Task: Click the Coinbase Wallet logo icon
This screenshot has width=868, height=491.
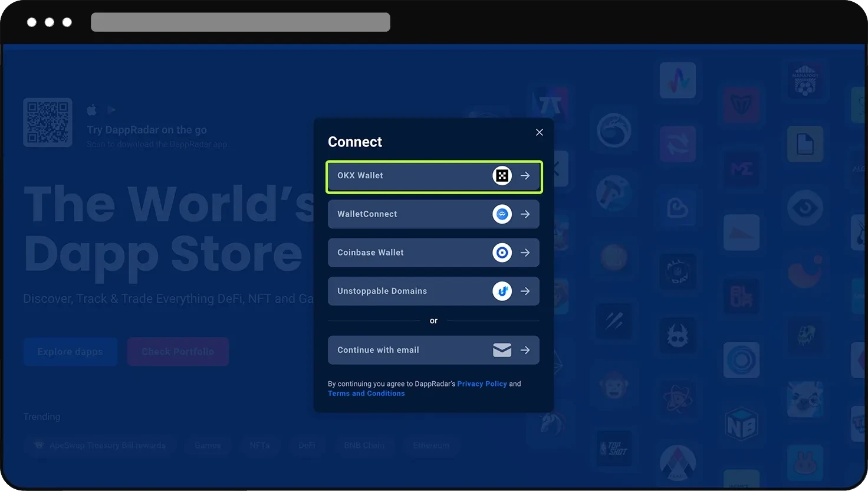Action: coord(502,253)
